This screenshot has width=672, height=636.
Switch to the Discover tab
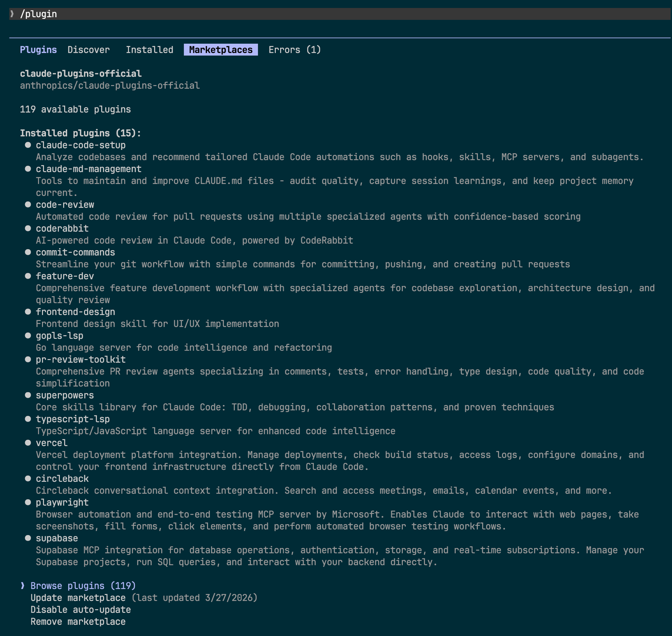point(88,50)
